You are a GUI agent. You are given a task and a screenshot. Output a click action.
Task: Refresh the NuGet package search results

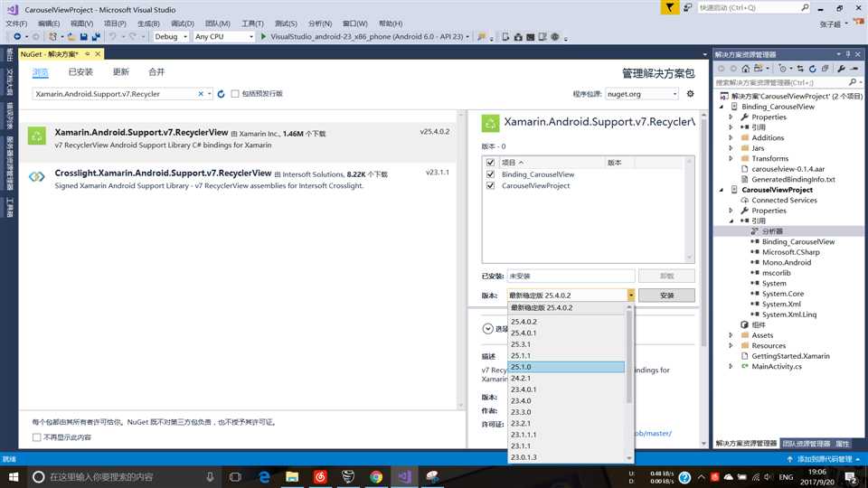[221, 94]
